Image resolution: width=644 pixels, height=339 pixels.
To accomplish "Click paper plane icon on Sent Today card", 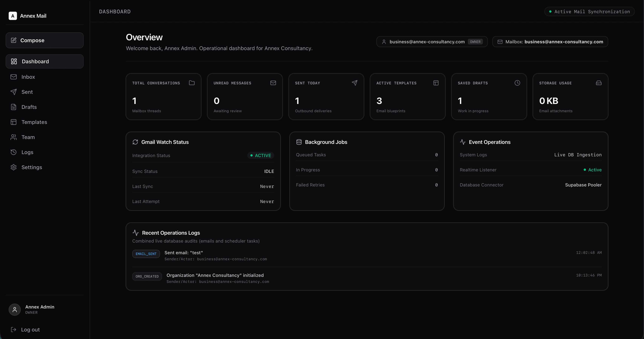I will pos(354,83).
